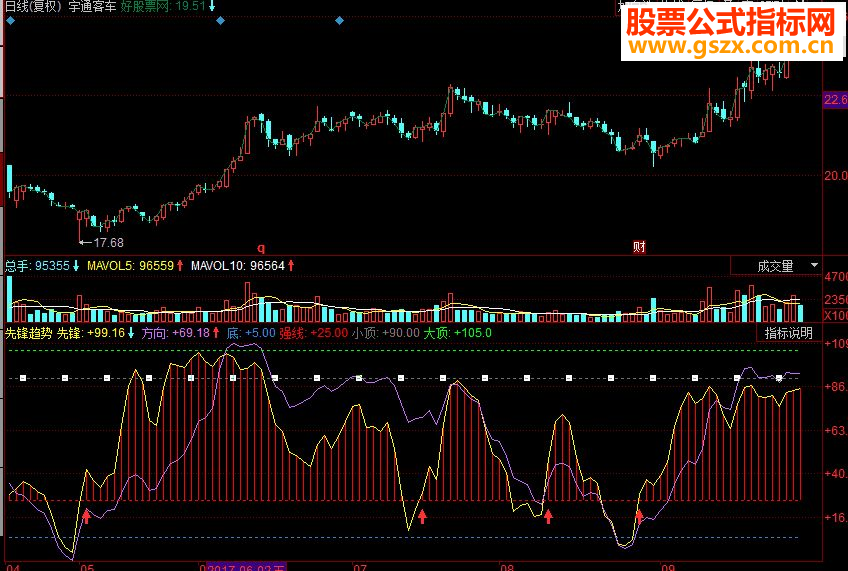This screenshot has height=571, width=848.
Task: Click the red up arrow signal near 07
Action: 422,516
